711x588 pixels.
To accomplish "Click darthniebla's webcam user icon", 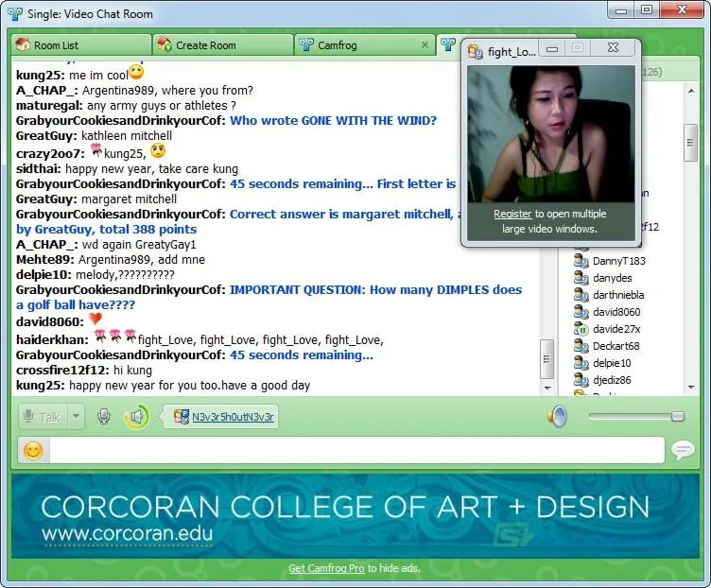I will 581,295.
